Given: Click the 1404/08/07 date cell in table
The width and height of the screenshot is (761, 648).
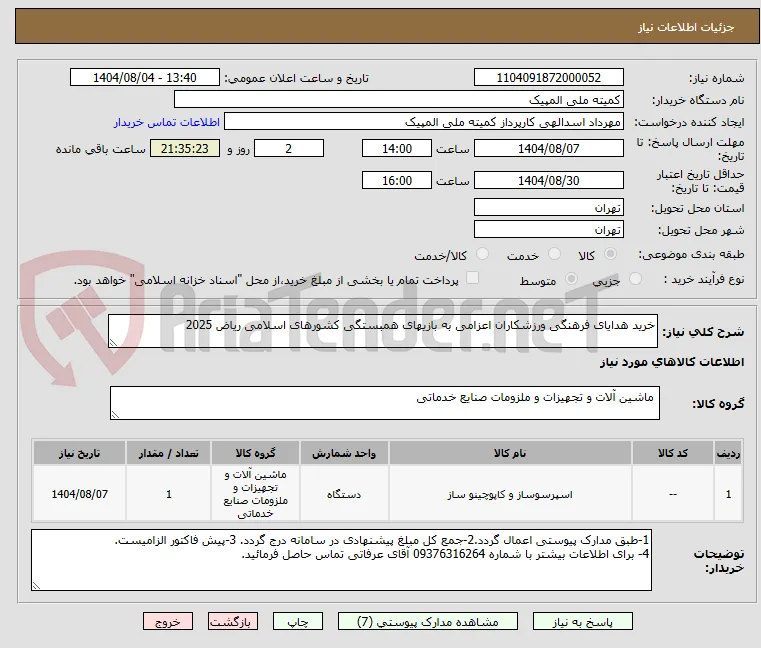Looking at the screenshot, I should pos(80,494).
